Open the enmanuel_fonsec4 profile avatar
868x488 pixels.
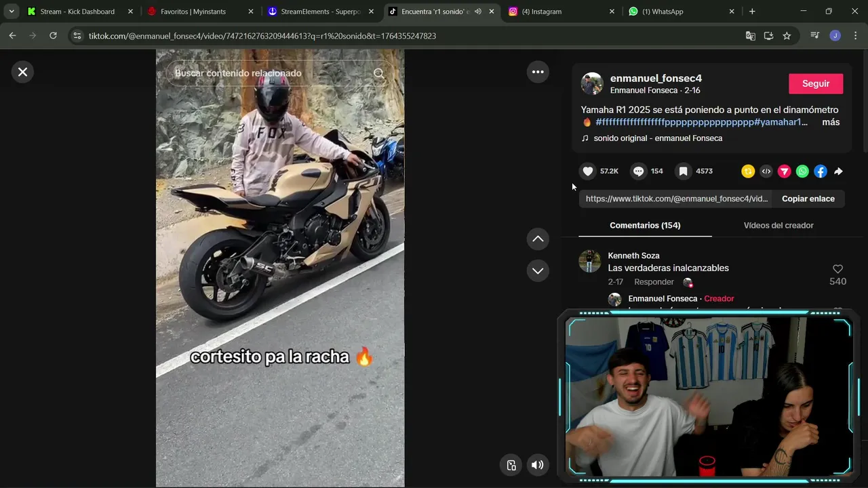[592, 83]
